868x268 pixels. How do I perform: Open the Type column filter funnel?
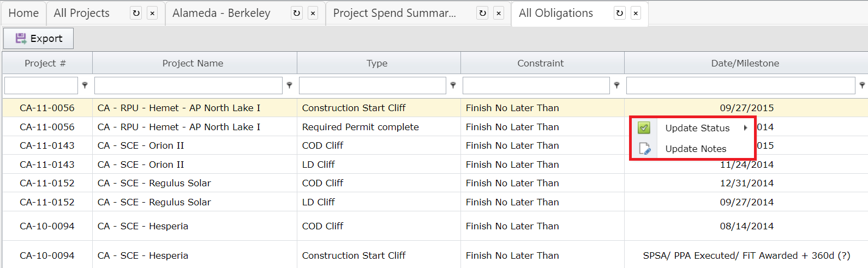pyautogui.click(x=453, y=85)
